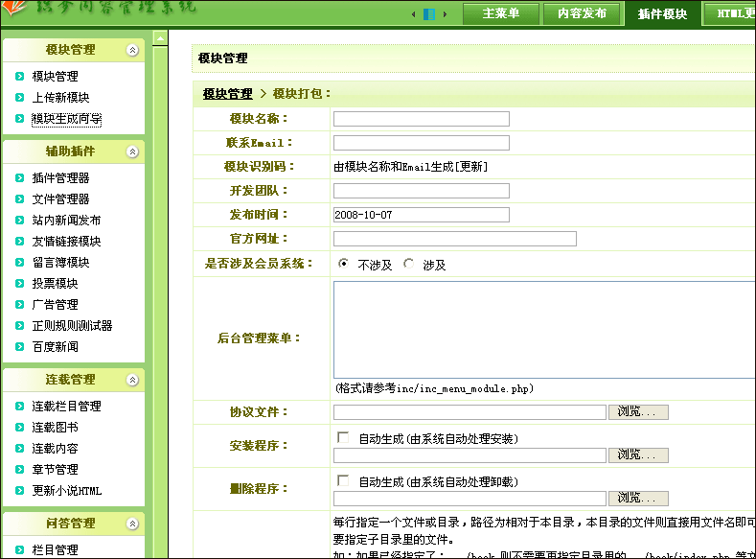This screenshot has width=756, height=559.
Task: Enable 自动生成 checkbox for 删除程序
Action: coord(344,480)
